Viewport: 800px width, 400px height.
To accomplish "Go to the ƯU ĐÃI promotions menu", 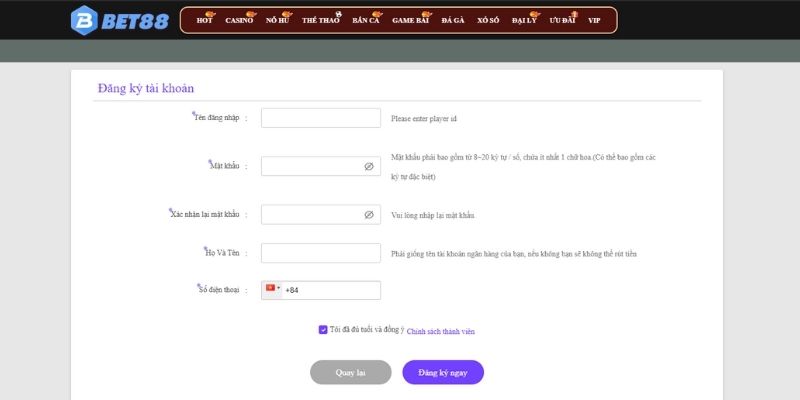I will 562,21.
